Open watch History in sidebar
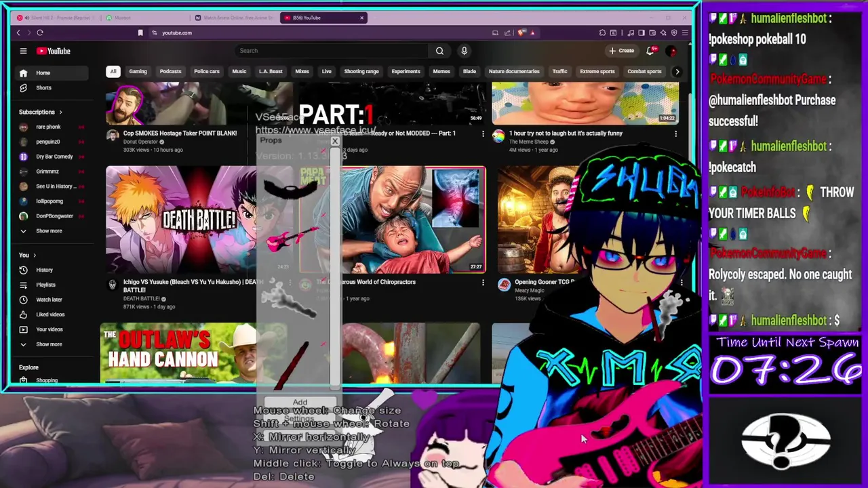Viewport: 868px width, 488px height. click(44, 270)
